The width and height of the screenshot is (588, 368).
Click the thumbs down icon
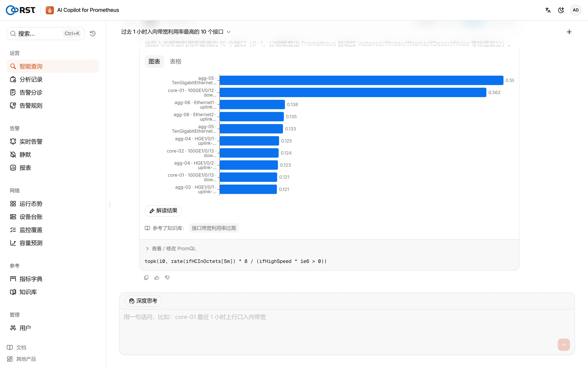tap(167, 278)
